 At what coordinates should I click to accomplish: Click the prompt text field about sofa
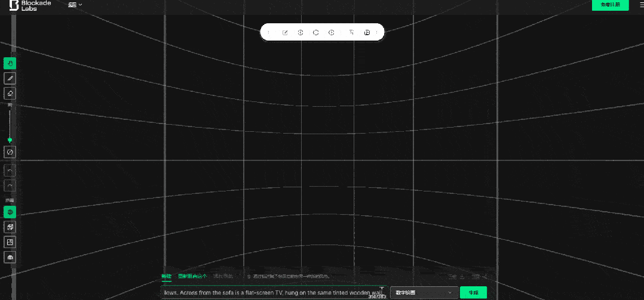coord(274,293)
